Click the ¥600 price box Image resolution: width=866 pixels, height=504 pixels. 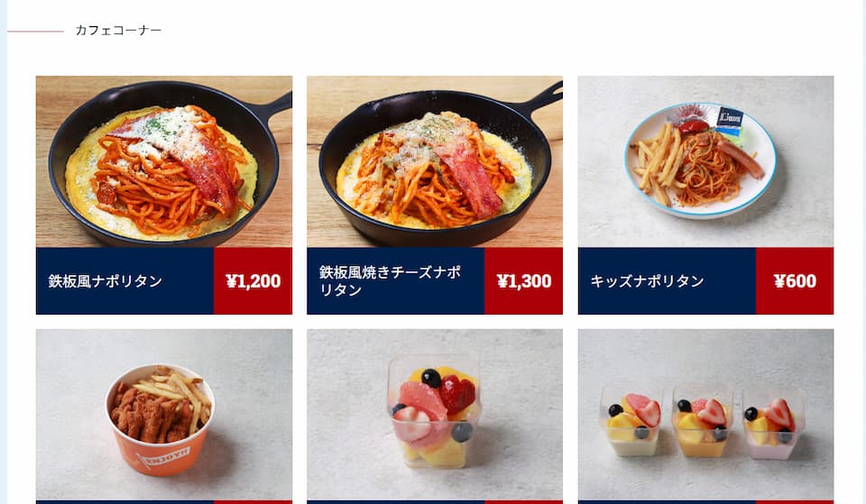(795, 281)
